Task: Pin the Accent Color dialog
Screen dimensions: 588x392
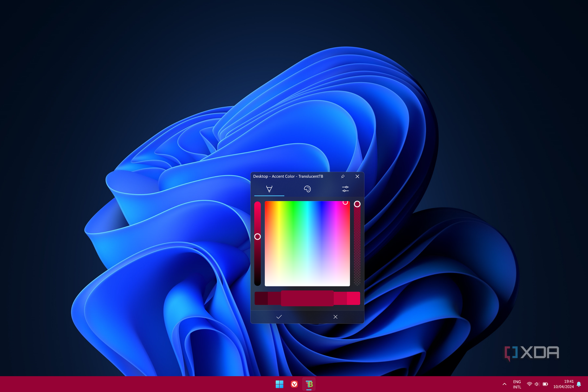Action: [x=343, y=176]
